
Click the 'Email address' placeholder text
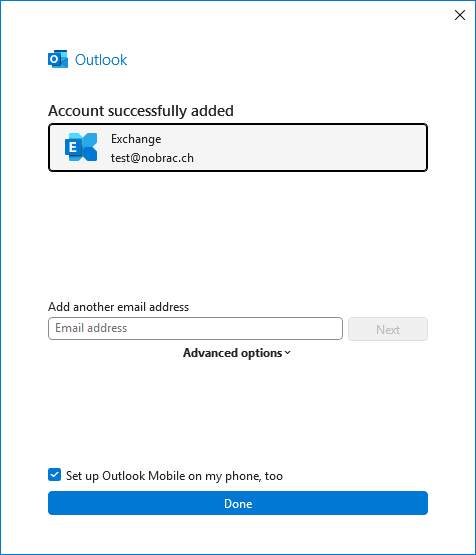point(91,328)
